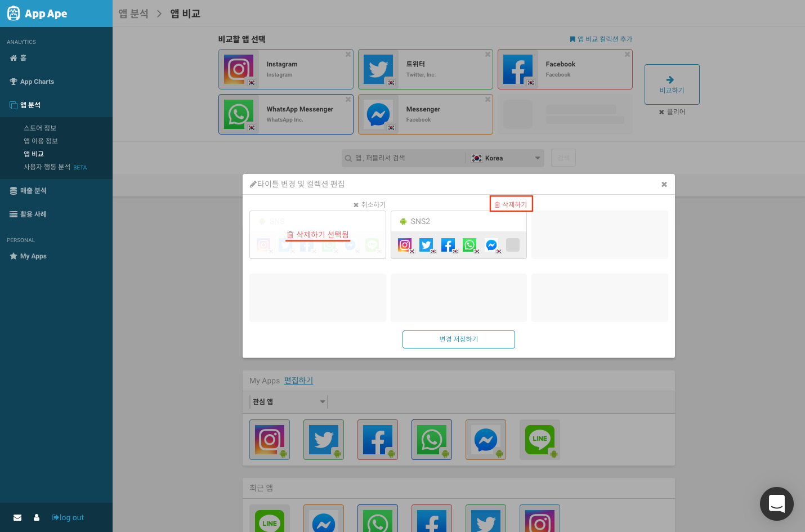Screen dimensions: 805x532
Task: Click 앱 분석 breadcrumb
Action: tap(133, 14)
